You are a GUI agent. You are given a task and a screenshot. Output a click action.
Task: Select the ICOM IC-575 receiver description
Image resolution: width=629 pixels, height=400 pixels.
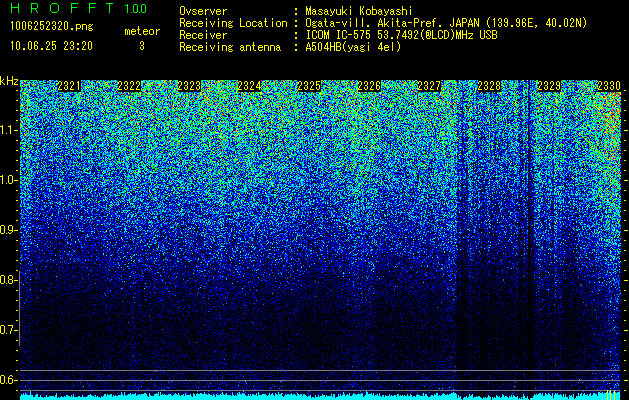(x=401, y=35)
